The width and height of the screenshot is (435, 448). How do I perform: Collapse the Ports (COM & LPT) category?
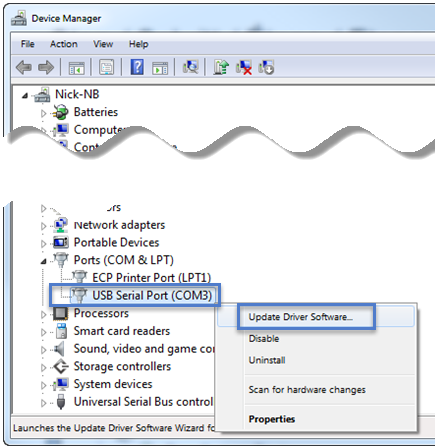tap(43, 261)
